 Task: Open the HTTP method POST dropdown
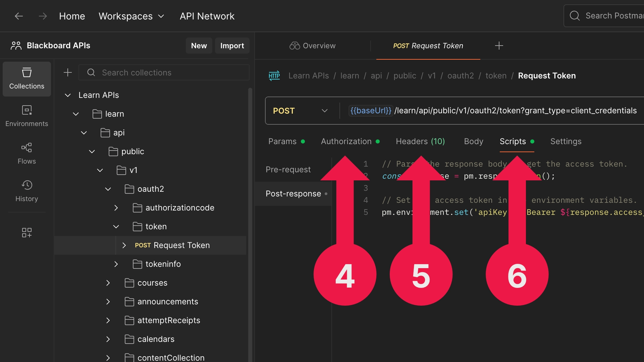pos(300,111)
